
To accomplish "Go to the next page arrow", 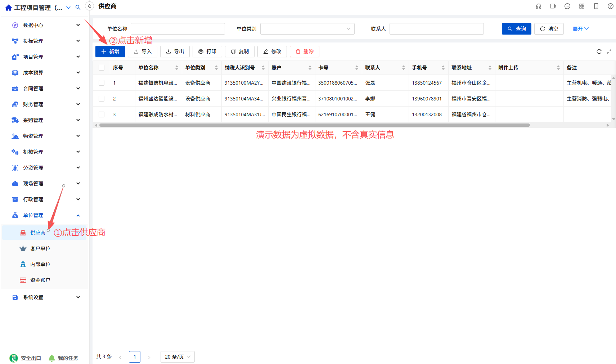I will pos(149,357).
